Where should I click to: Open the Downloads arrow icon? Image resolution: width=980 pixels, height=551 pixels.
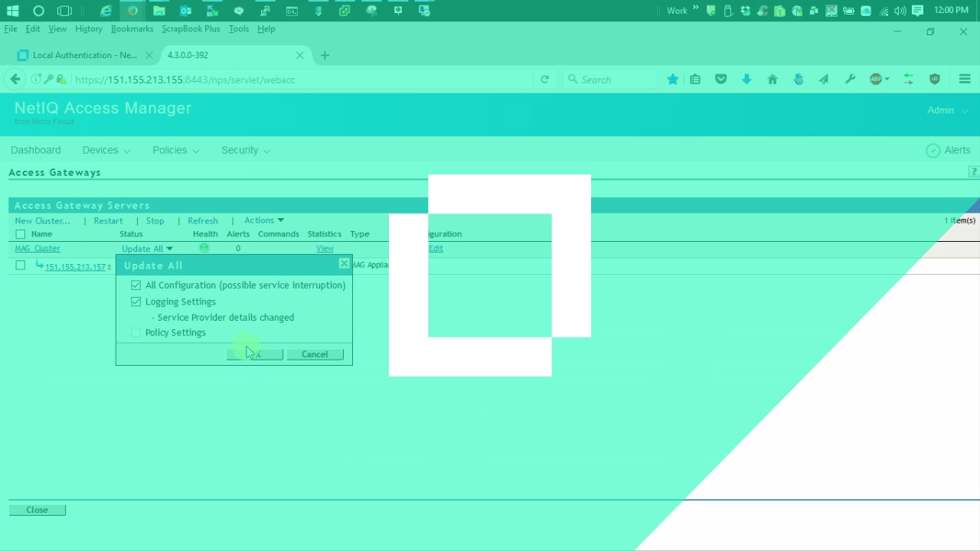coord(746,79)
